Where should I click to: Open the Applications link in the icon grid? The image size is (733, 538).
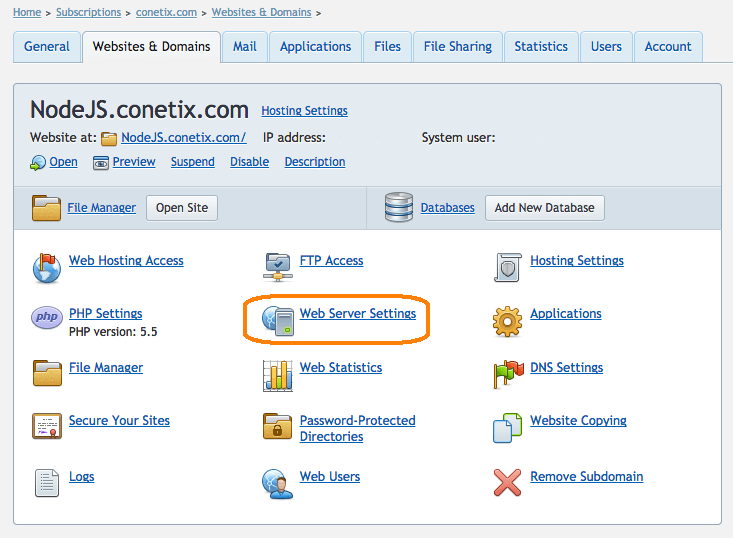point(566,314)
